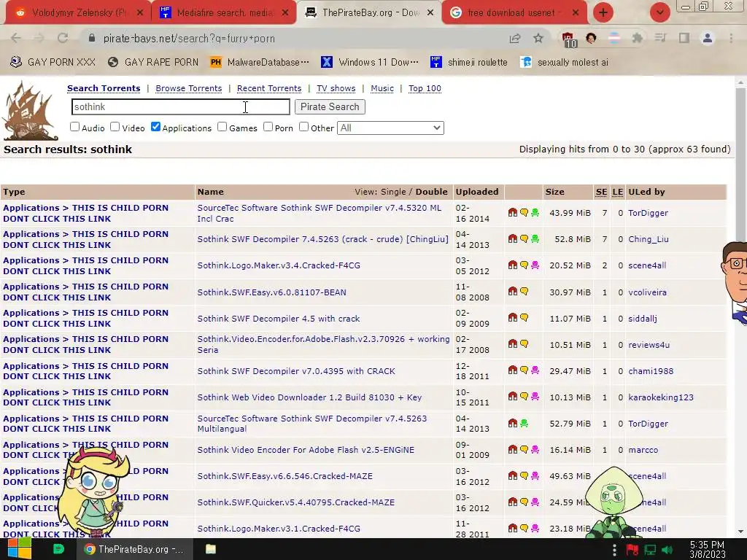Reload the current page
The width and height of the screenshot is (747, 560).
click(63, 38)
